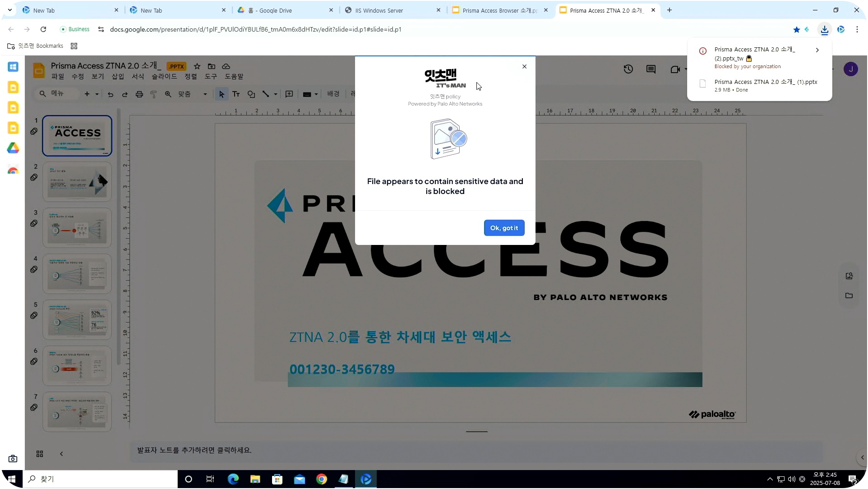This screenshot has width=868, height=489.
Task: Open Microsoft Edge from taskbar
Action: (x=233, y=479)
